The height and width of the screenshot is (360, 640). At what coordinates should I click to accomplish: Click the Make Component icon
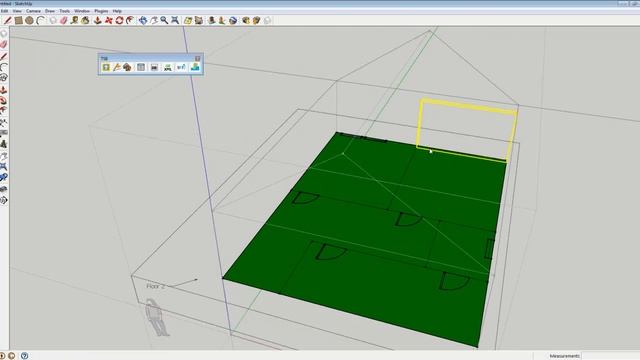[53, 20]
